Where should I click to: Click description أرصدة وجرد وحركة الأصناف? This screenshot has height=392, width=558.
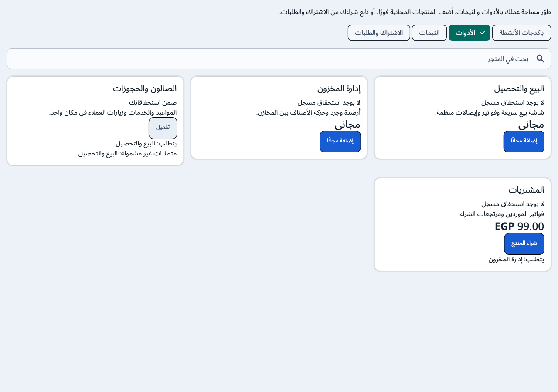pos(308,112)
